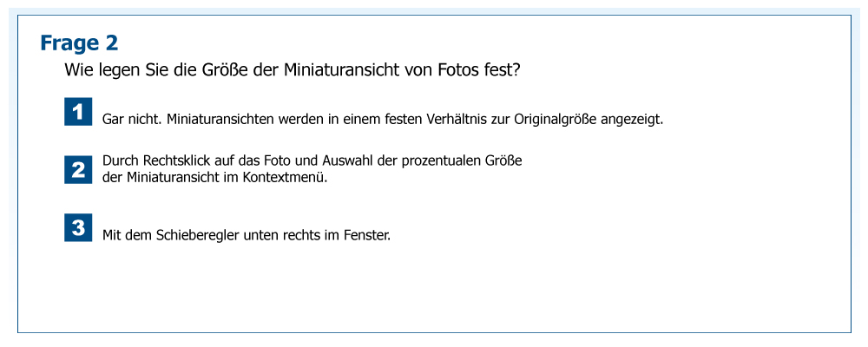This screenshot has width=868, height=347.
Task: Click the line "der Miniaturansicht im Kontextmenü"
Action: [215, 177]
